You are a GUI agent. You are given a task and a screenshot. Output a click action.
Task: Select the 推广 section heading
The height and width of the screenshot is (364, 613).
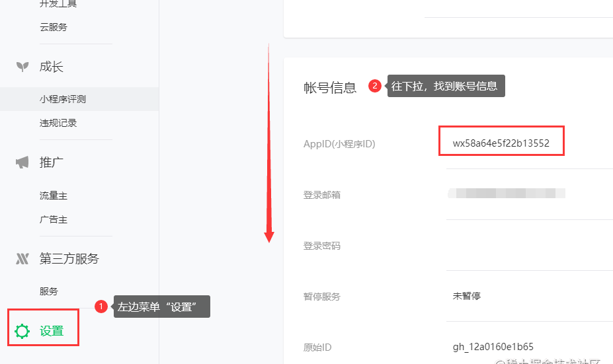coord(51,163)
